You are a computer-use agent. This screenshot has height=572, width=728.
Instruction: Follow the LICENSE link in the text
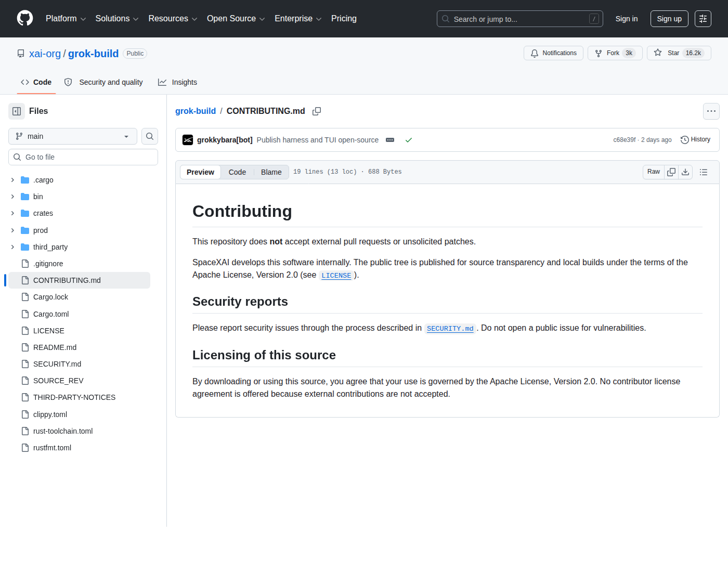pyautogui.click(x=336, y=276)
